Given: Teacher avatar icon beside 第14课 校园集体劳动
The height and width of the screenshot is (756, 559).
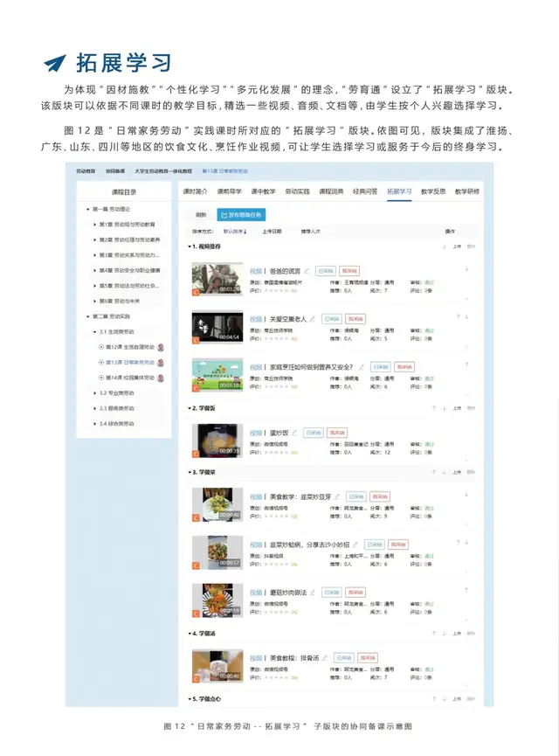Looking at the screenshot, I should click(x=161, y=378).
